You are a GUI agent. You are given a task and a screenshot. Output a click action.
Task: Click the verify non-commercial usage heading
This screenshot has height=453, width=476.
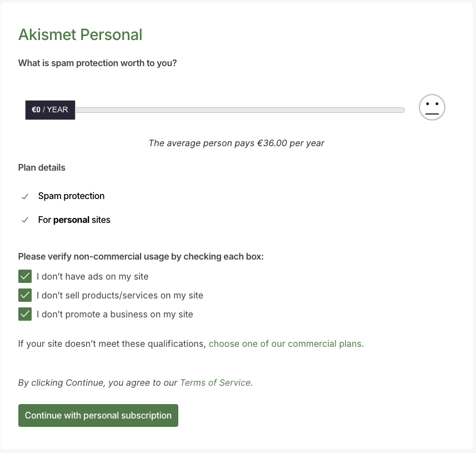pyautogui.click(x=141, y=256)
